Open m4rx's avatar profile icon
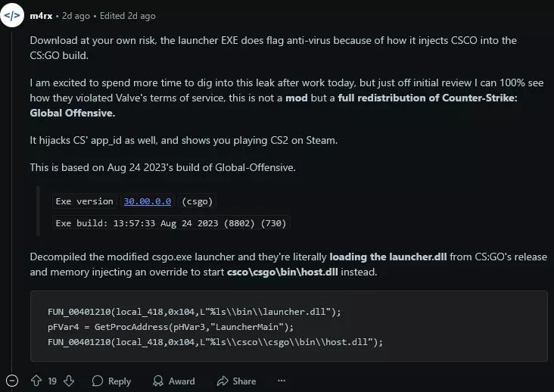 coord(12,16)
